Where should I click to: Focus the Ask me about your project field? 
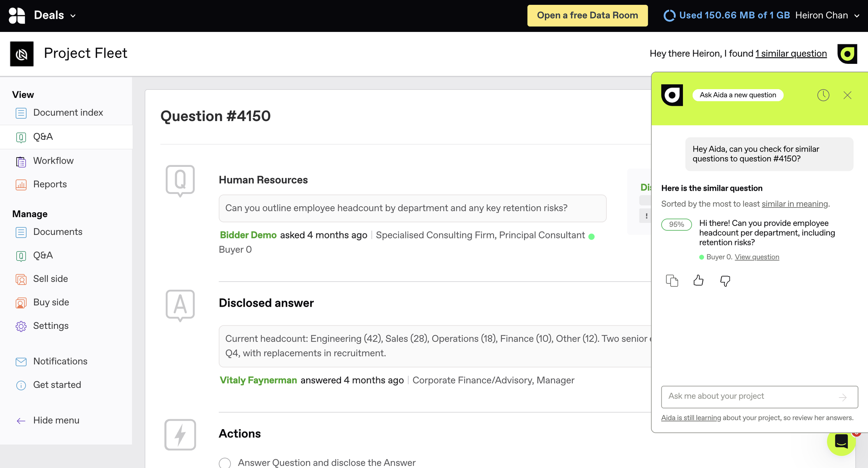click(750, 397)
